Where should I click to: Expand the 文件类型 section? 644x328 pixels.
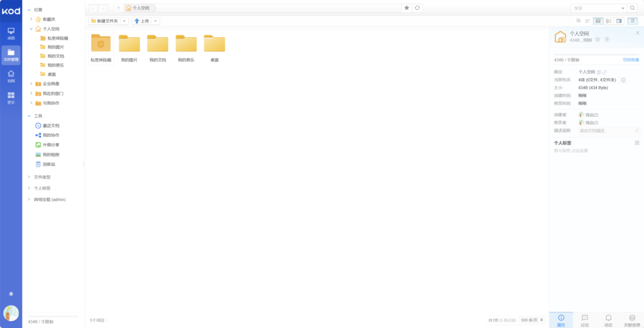[x=29, y=177]
